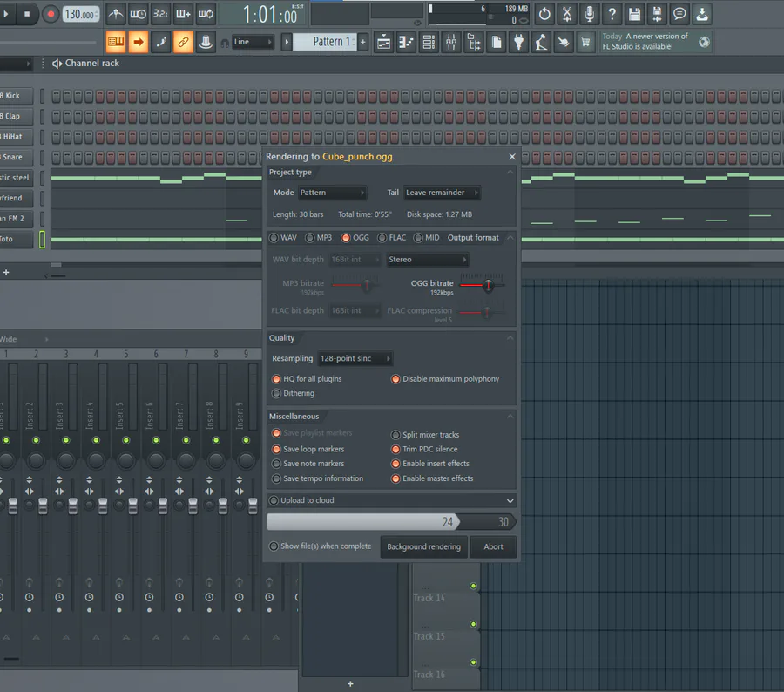
Task: Enable Save tempo information
Action: pos(276,478)
